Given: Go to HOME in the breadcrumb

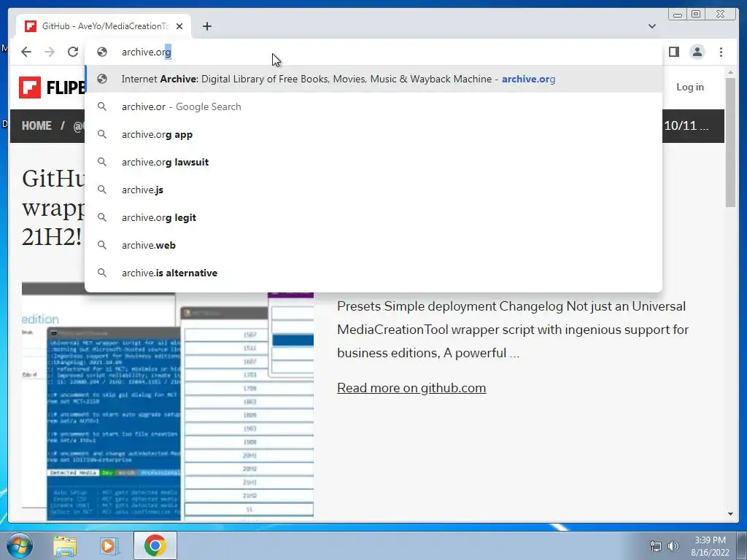Looking at the screenshot, I should tap(36, 125).
